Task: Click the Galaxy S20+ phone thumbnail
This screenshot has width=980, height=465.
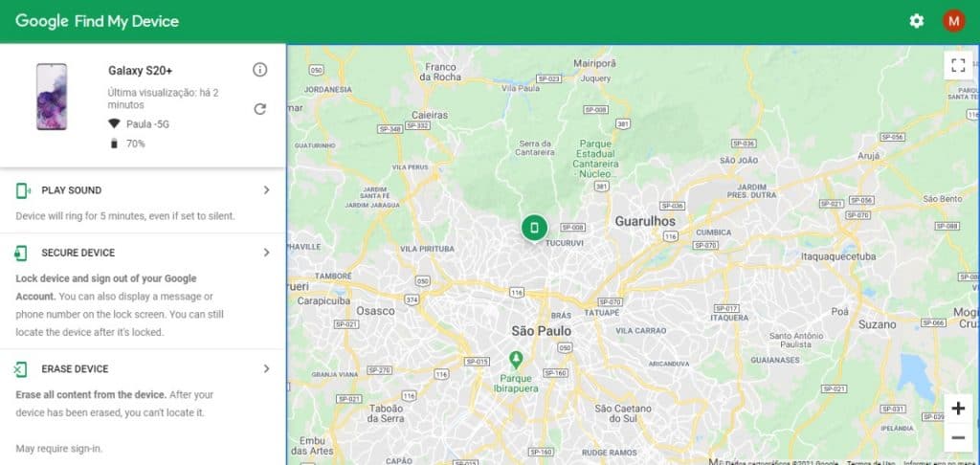Action: coord(52,97)
